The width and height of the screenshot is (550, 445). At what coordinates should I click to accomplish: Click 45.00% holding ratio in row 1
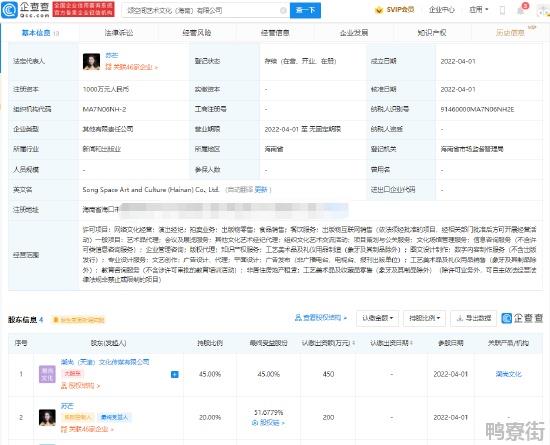(x=210, y=374)
